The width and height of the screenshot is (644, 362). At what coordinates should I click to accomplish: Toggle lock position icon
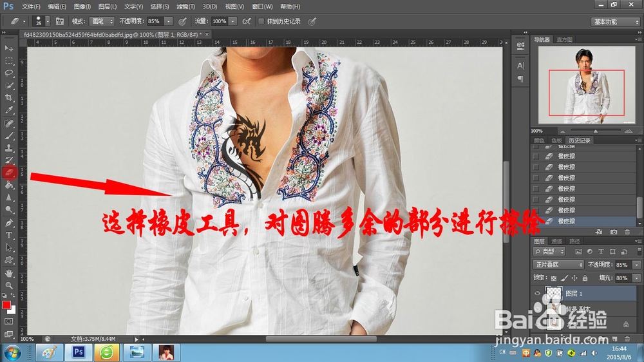pos(574,278)
